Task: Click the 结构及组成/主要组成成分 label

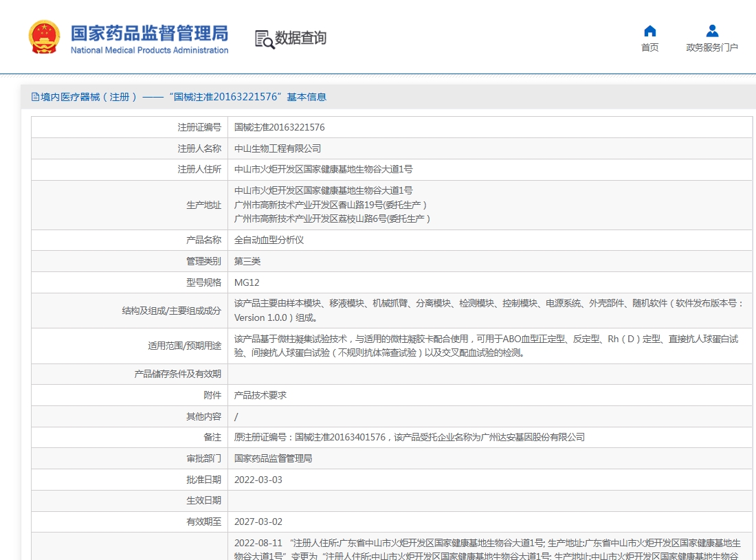Action: tap(172, 311)
